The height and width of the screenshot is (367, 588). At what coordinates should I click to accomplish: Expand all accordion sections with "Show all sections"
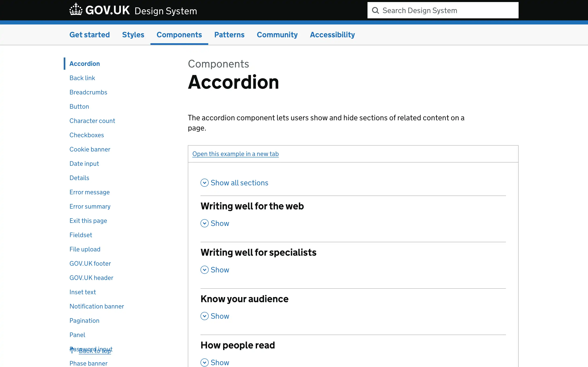tap(234, 182)
